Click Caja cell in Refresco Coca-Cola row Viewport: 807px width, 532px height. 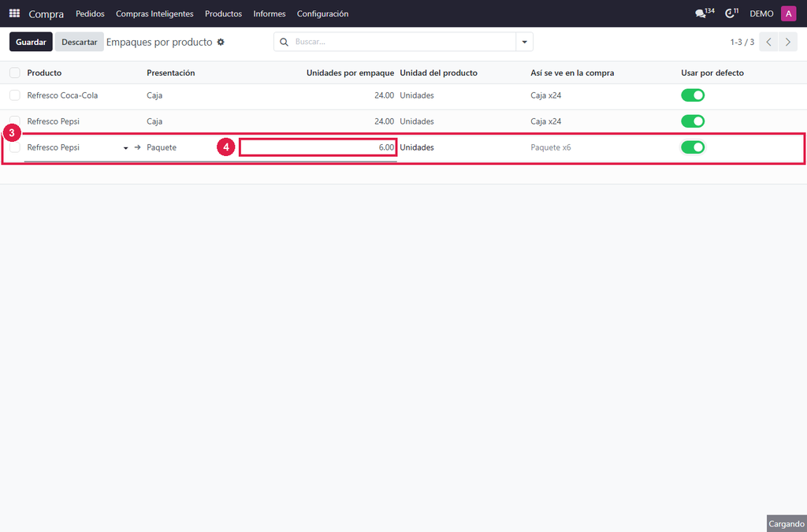154,95
